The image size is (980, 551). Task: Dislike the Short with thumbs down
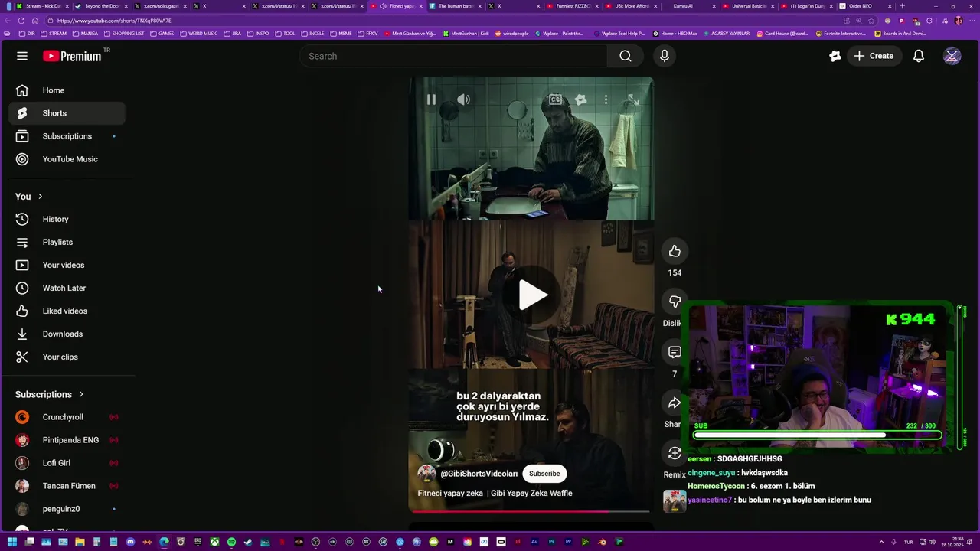675,302
